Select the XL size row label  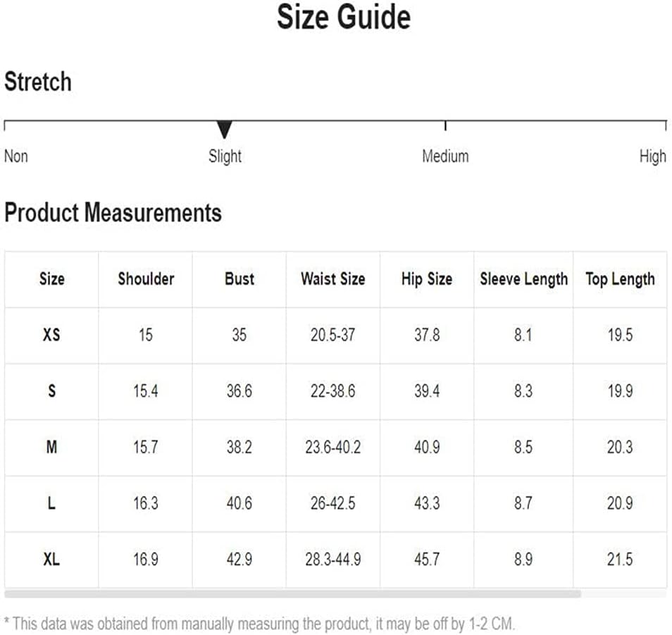pyautogui.click(x=51, y=560)
